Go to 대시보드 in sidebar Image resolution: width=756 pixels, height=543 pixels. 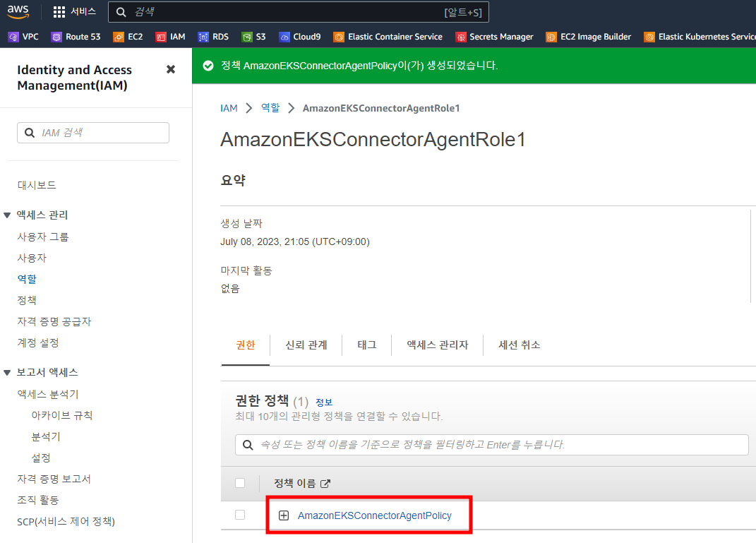(37, 185)
